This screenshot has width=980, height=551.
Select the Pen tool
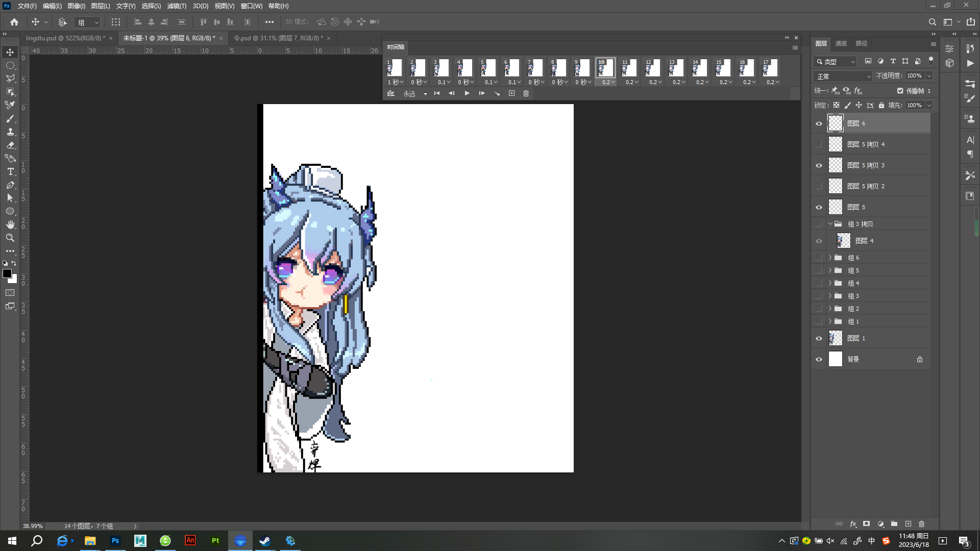coord(10,185)
